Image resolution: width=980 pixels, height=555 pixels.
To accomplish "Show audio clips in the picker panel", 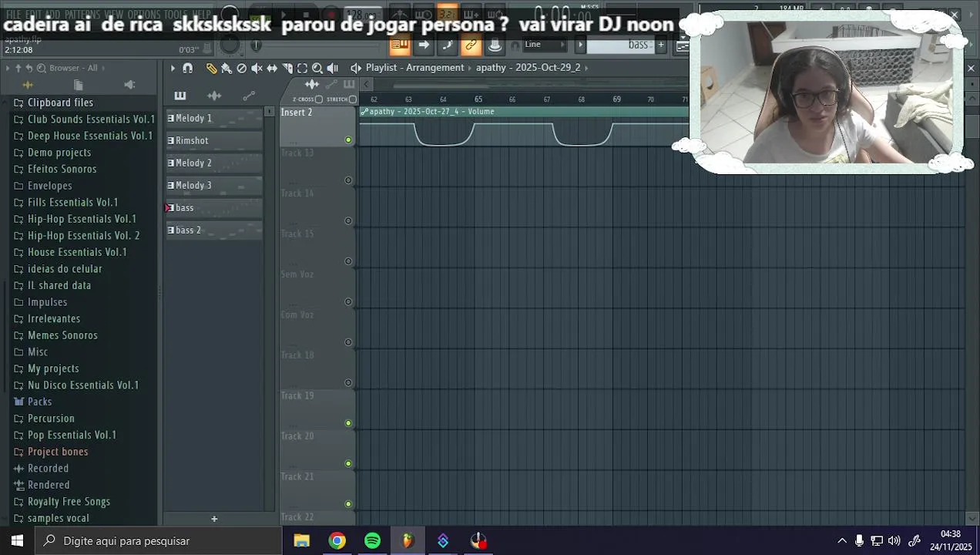I will (x=214, y=96).
